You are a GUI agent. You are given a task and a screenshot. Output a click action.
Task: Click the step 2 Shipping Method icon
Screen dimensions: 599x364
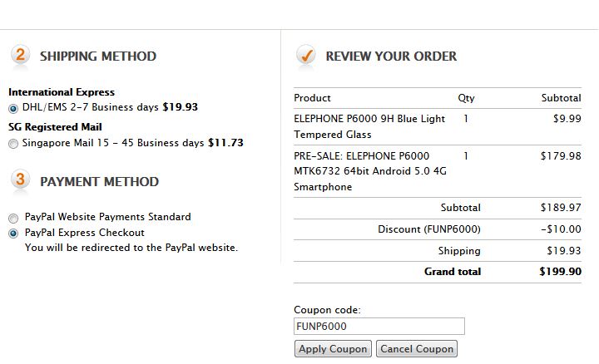click(20, 55)
